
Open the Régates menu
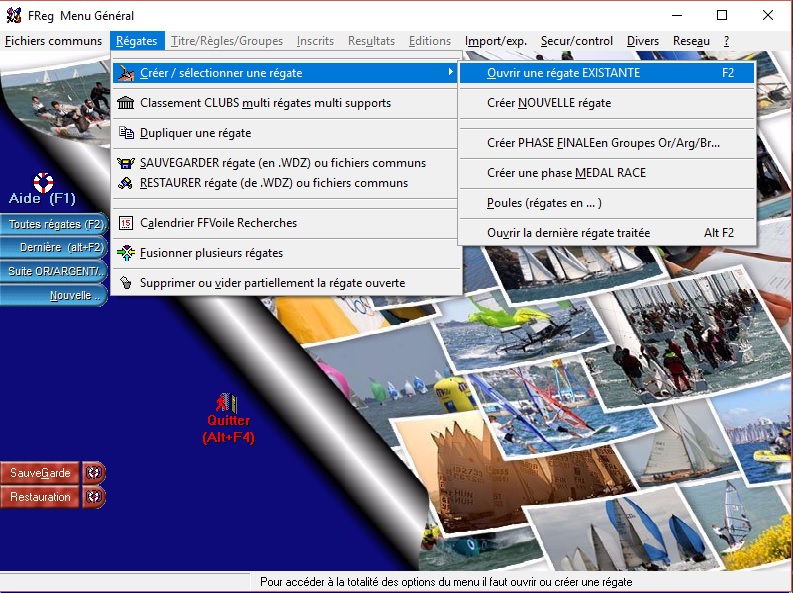[137, 41]
